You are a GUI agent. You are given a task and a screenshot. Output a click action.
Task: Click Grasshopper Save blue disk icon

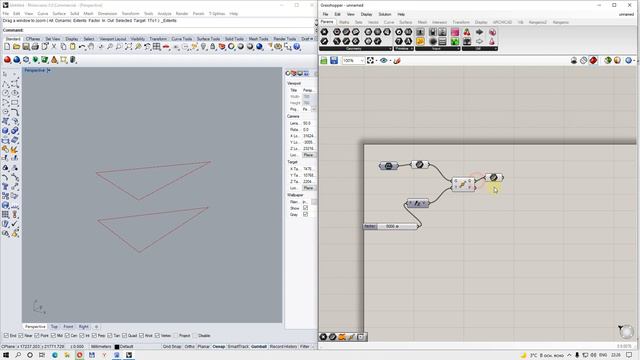tap(334, 60)
